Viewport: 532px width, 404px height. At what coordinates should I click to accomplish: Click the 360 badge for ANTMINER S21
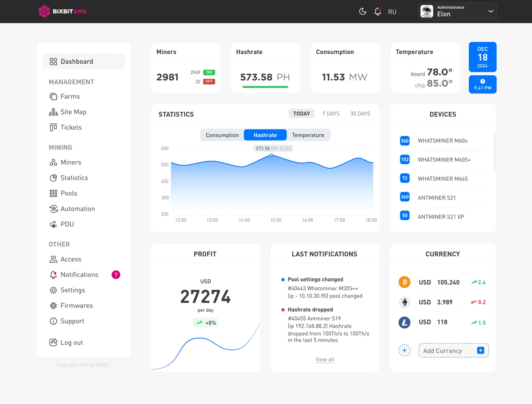tap(405, 197)
